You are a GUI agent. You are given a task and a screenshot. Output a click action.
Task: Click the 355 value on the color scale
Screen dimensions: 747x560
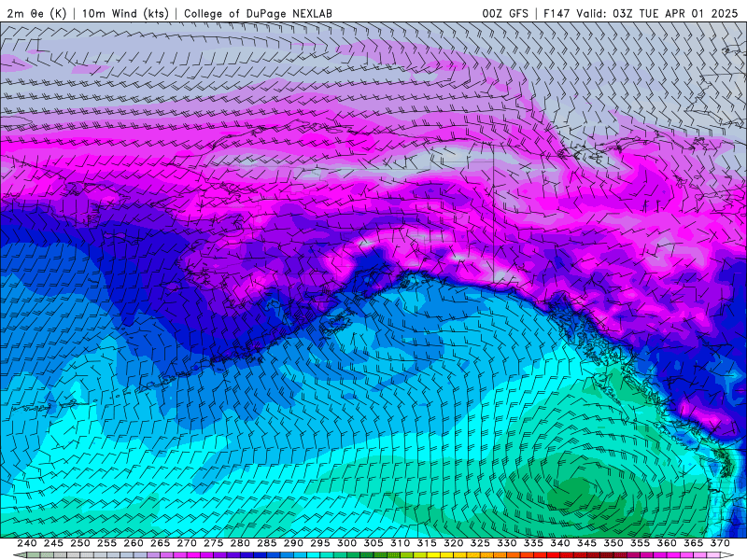pos(641,543)
